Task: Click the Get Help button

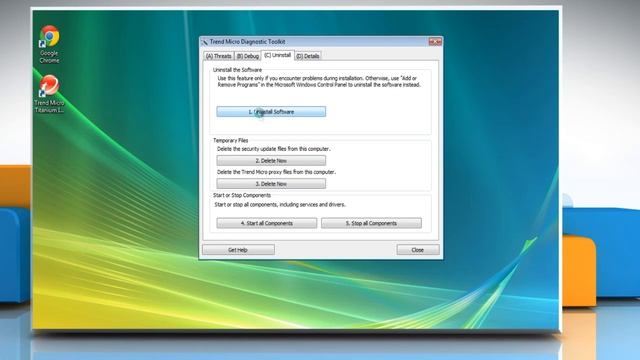Action: pos(238,250)
